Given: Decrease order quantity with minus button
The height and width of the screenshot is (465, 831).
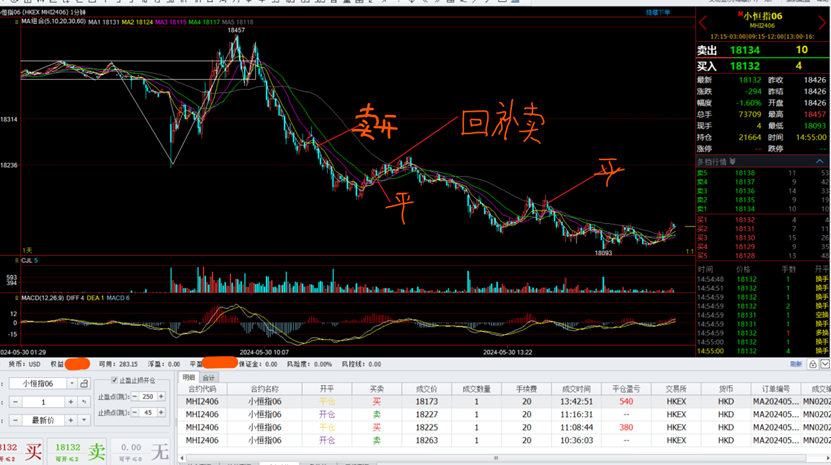Looking at the screenshot, I should (x=15, y=402).
